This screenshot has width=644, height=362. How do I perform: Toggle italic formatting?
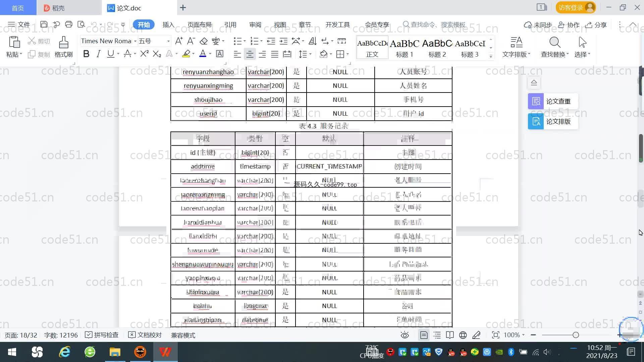click(x=98, y=54)
